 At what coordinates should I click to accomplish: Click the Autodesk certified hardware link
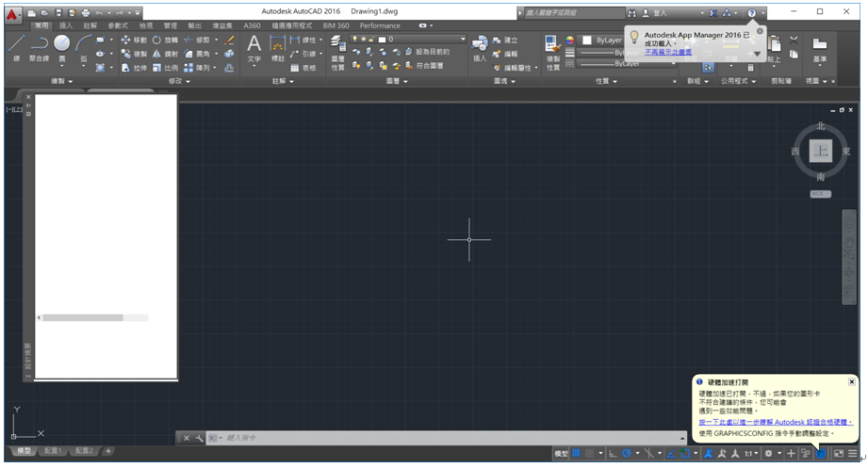(775, 422)
